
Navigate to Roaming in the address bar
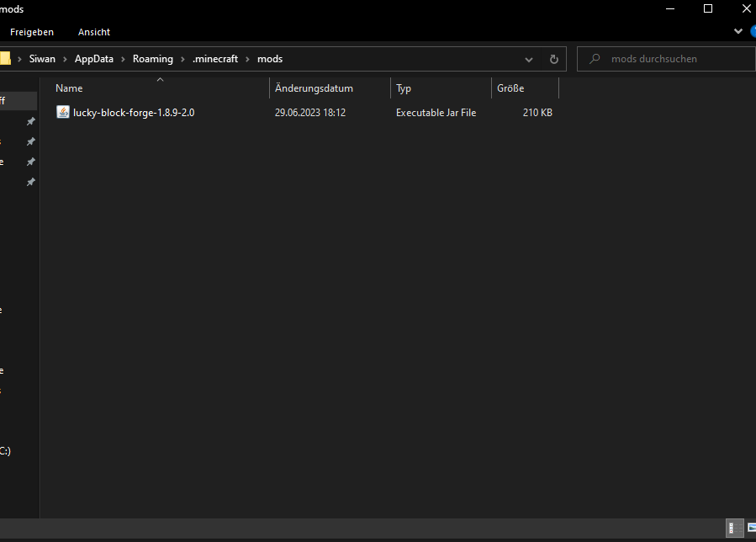[153, 59]
